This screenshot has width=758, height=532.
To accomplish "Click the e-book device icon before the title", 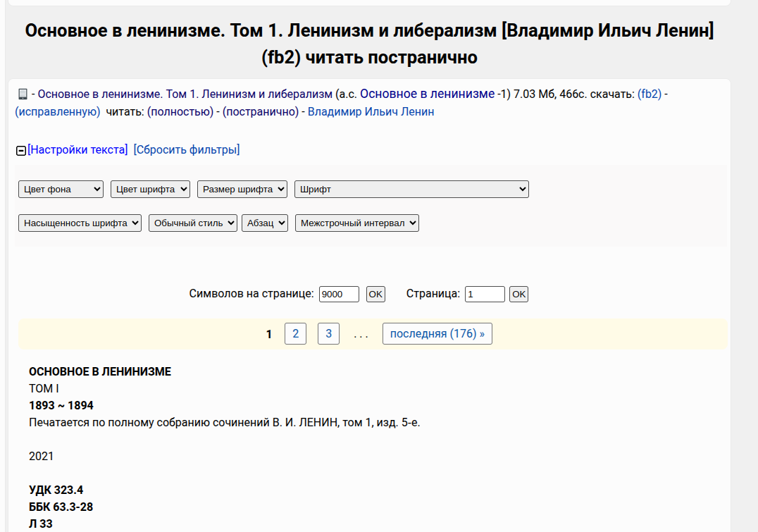I will click(x=23, y=94).
